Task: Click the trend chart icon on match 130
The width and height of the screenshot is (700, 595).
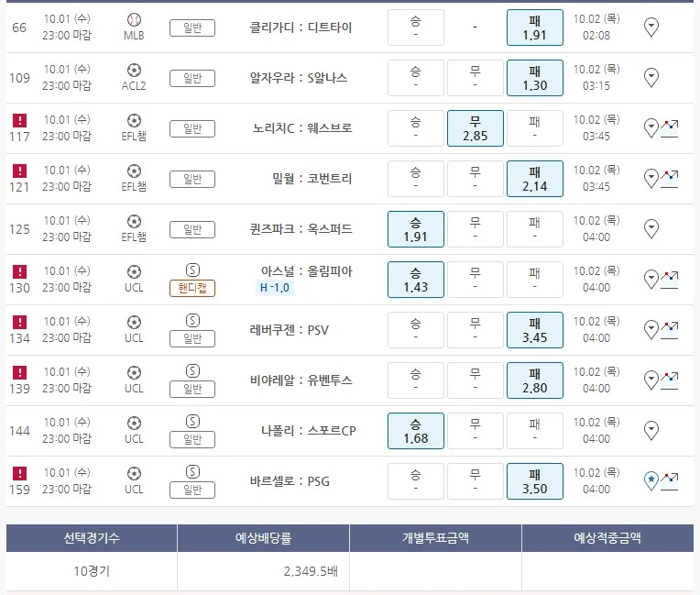Action: point(670,278)
